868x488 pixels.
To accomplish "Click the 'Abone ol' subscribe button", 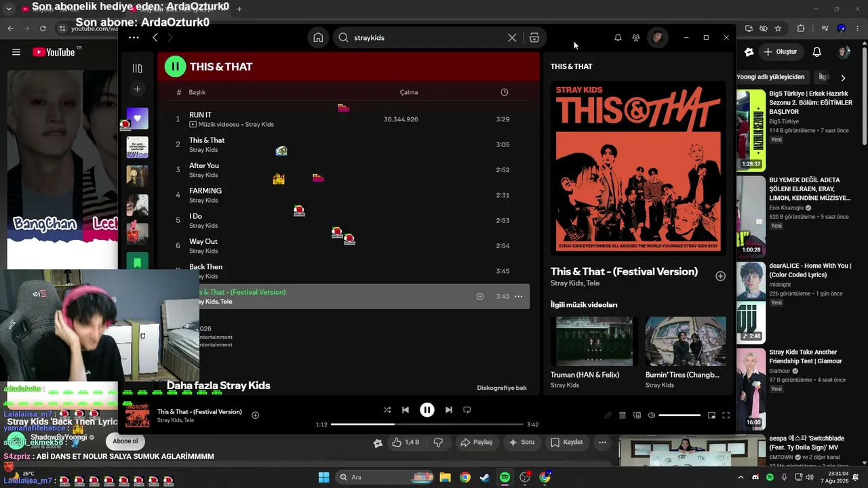I will 125,441.
